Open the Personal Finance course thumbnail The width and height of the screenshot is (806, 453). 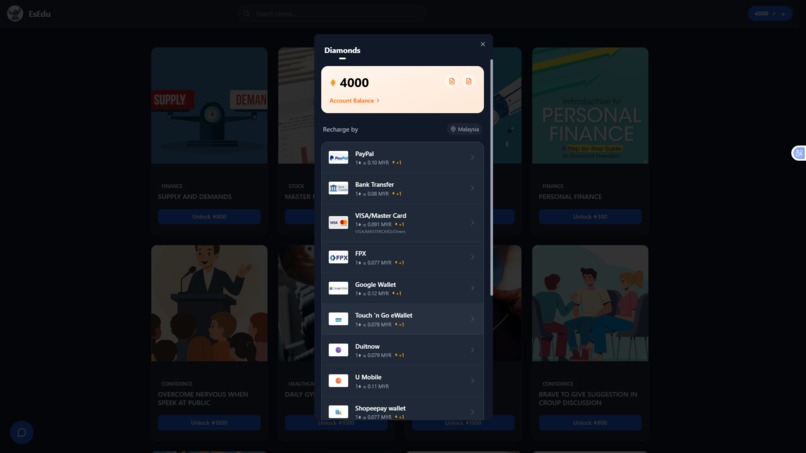[590, 105]
